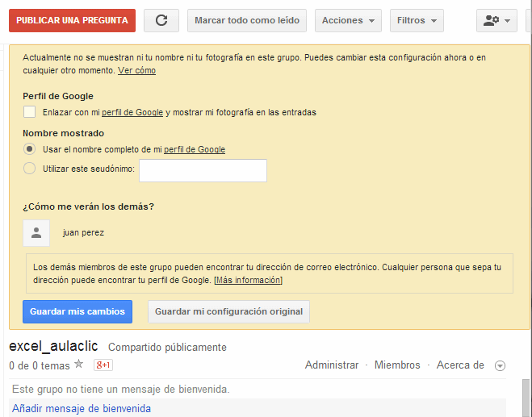Click Guardar mi configuración original button
The width and height of the screenshot is (532, 417).
tap(228, 311)
